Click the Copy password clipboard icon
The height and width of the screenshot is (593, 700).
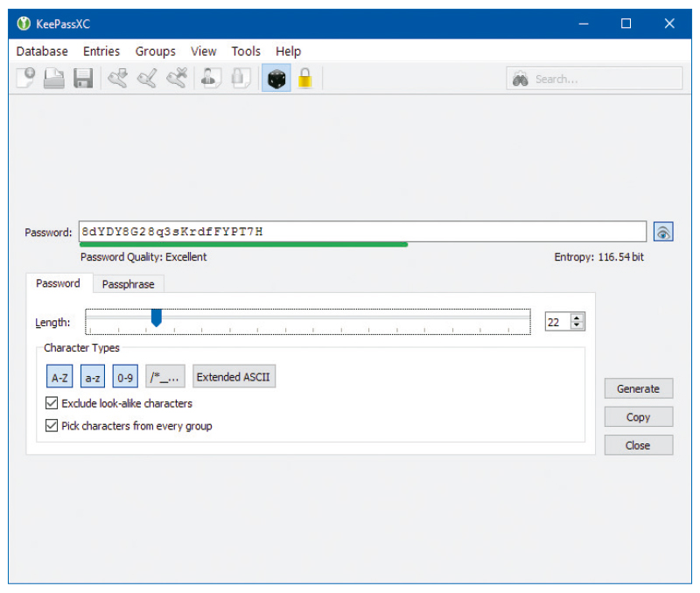click(x=241, y=79)
